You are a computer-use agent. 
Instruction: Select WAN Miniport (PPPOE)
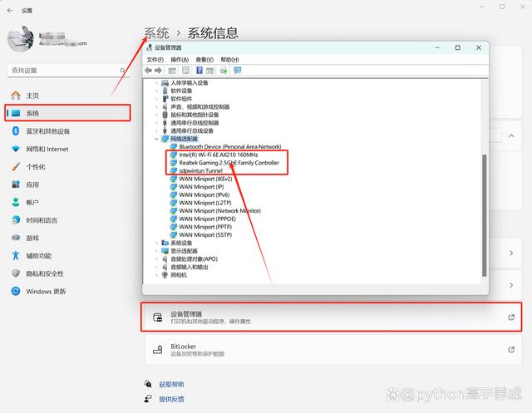point(207,219)
